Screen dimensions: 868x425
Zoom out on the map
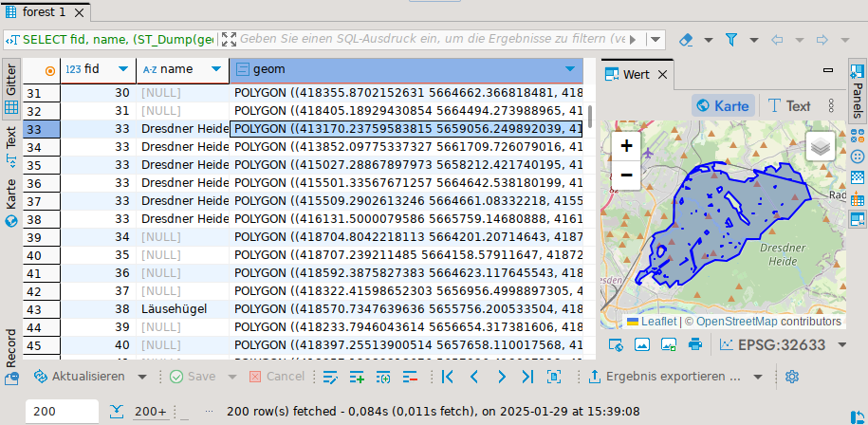[x=626, y=175]
